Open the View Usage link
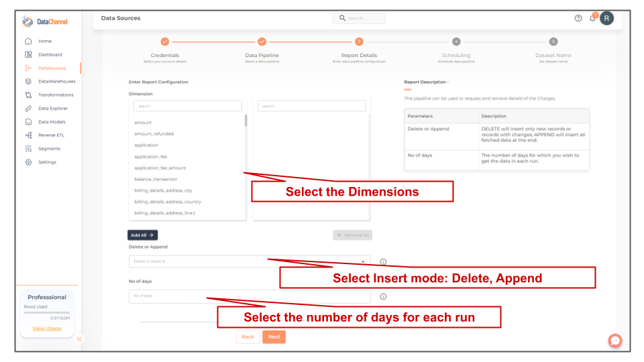 (x=47, y=328)
